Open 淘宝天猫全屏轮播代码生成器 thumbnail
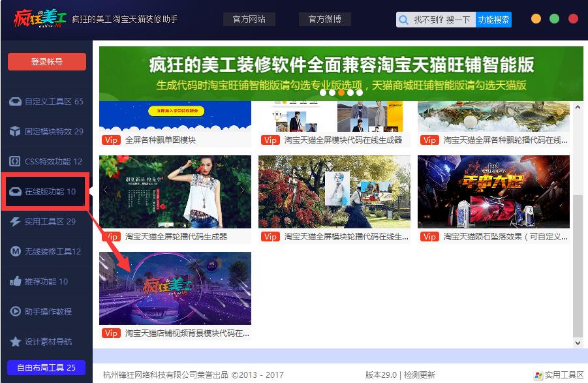 [x=175, y=192]
